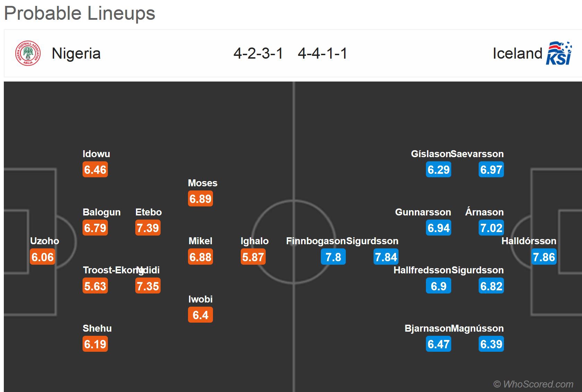Click the Nigeria Football Federation crest
The width and height of the screenshot is (582, 392).
pos(28,54)
